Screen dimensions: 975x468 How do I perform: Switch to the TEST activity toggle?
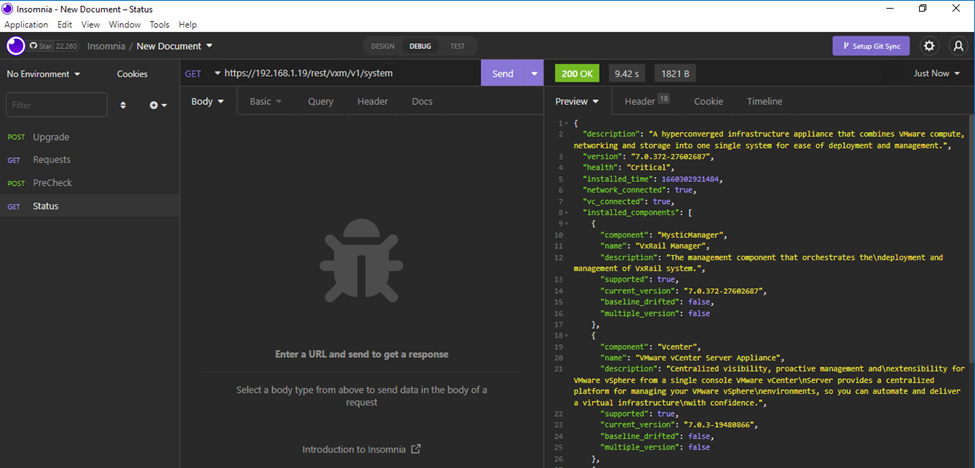click(457, 46)
